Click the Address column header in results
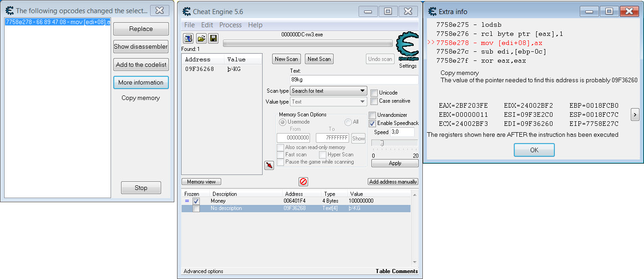This screenshot has height=279, width=644. (203, 59)
